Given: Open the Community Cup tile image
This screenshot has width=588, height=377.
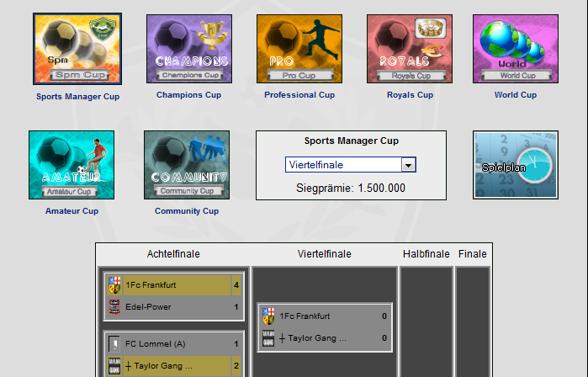Looking at the screenshot, I should [187, 165].
